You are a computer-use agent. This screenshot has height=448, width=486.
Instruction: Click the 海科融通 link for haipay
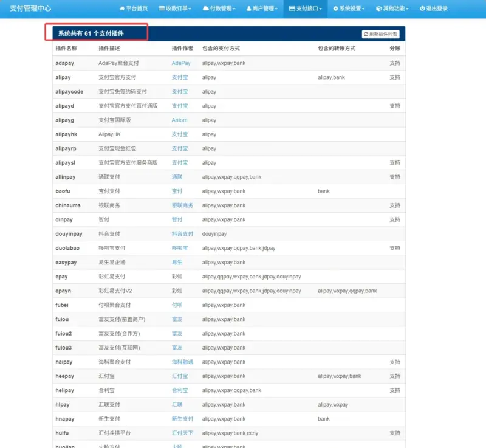(x=181, y=362)
